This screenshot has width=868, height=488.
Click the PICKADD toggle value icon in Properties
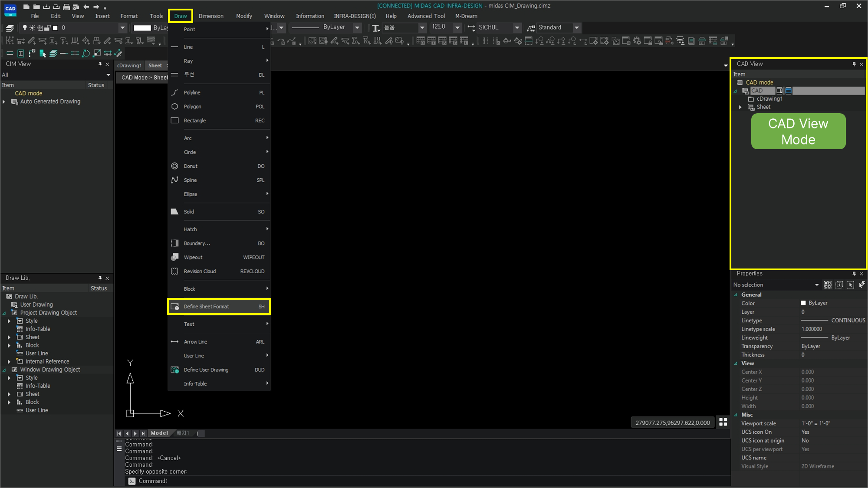[839, 285]
